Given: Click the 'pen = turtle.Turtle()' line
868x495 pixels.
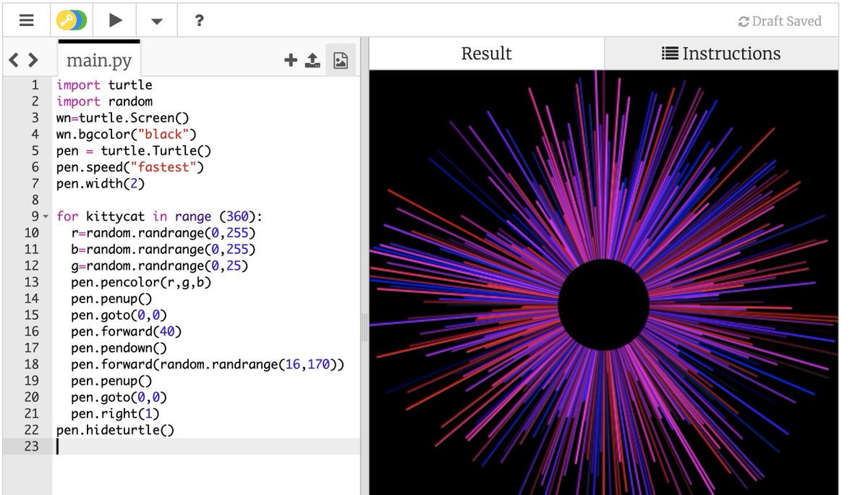Looking at the screenshot, I should click(134, 151).
